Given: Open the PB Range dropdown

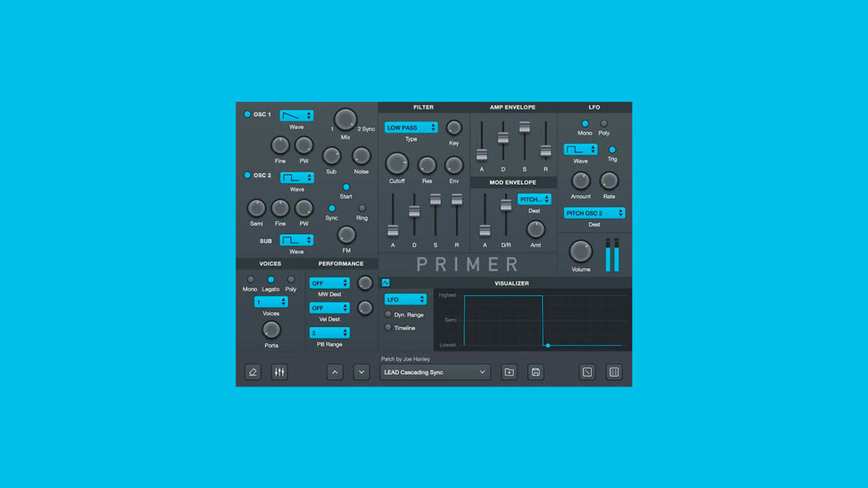Looking at the screenshot, I should click(329, 333).
